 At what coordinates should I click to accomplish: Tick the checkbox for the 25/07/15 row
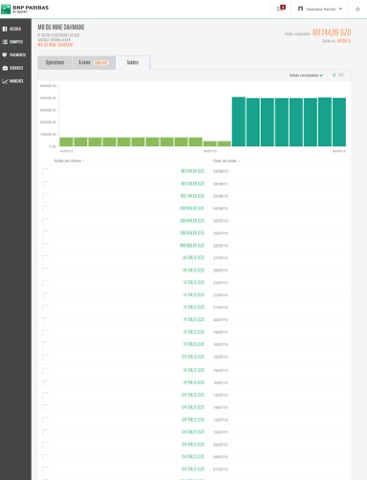click(x=45, y=283)
